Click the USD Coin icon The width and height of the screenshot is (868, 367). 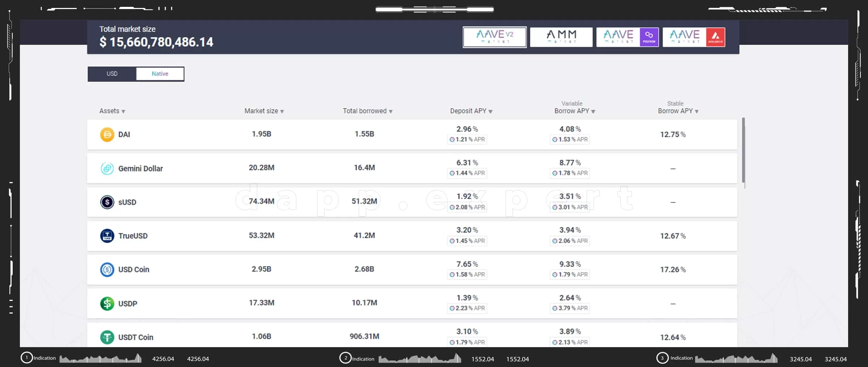[107, 270]
